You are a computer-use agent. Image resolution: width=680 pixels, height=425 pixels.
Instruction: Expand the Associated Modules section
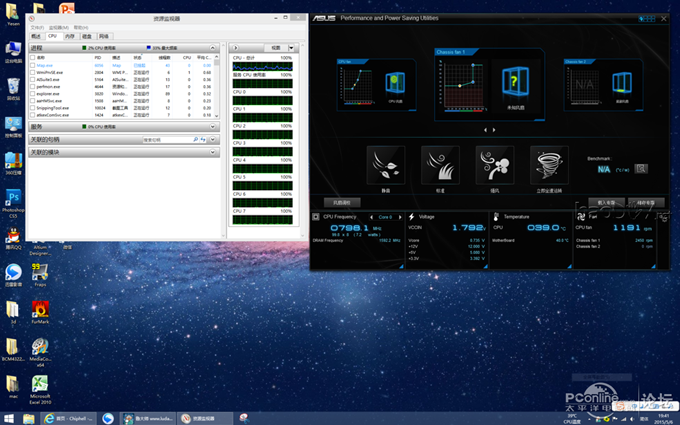point(213,153)
